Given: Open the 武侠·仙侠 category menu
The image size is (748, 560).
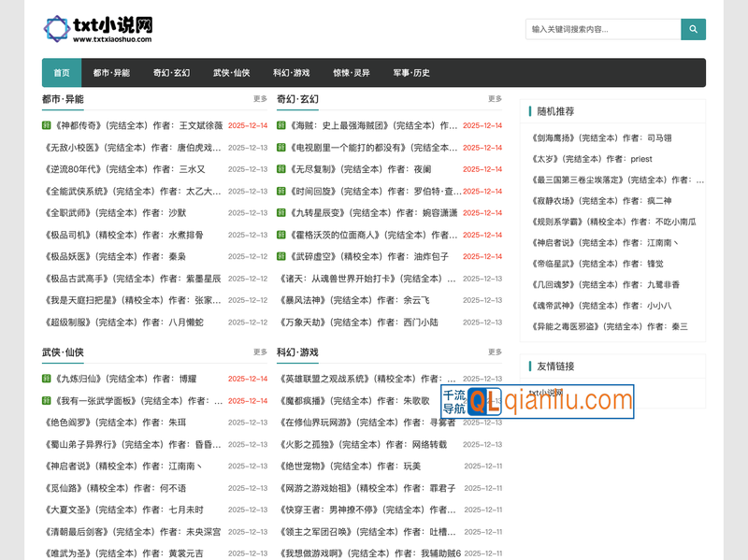Looking at the screenshot, I should click(229, 71).
